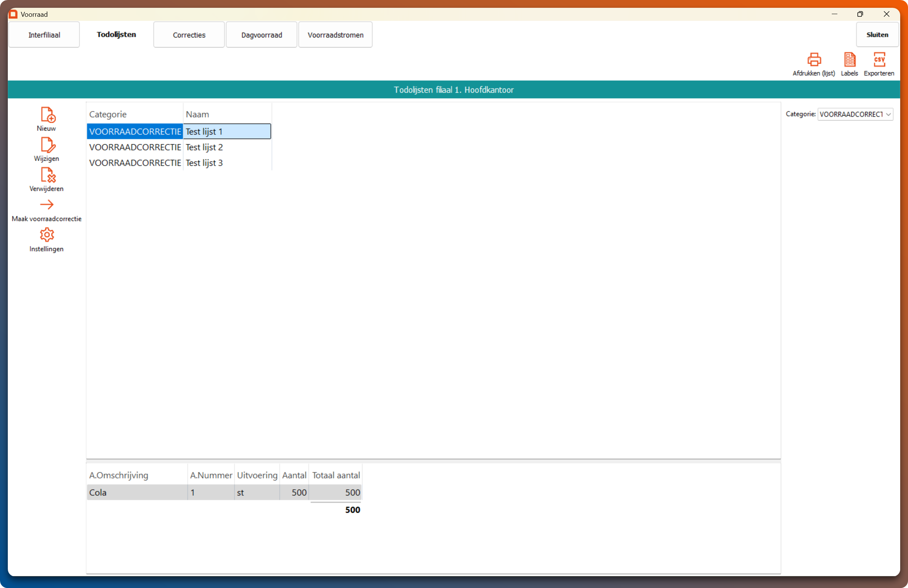Select the Test lijst 2 row
This screenshot has width=908, height=588.
click(x=204, y=147)
